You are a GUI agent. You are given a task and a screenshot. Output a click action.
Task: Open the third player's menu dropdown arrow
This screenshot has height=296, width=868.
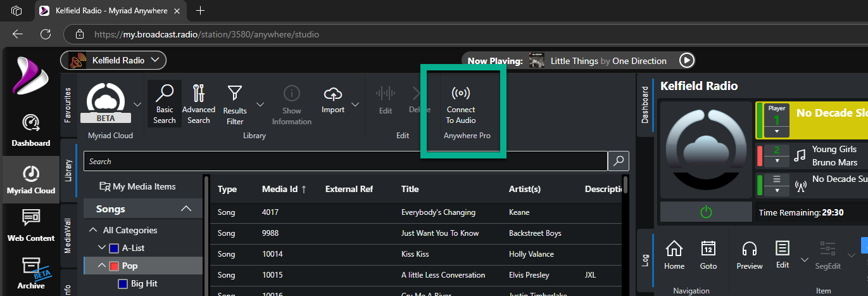pos(776,191)
